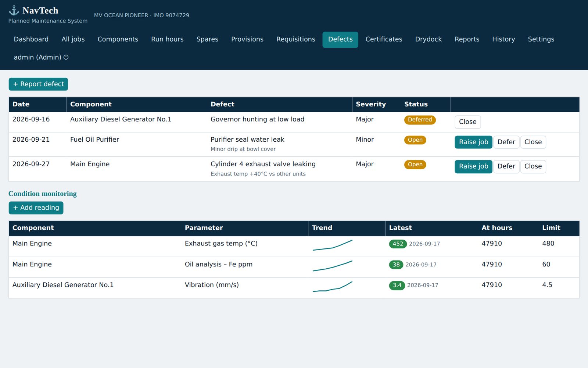
Task: Open the Drydock section
Action: [429, 39]
